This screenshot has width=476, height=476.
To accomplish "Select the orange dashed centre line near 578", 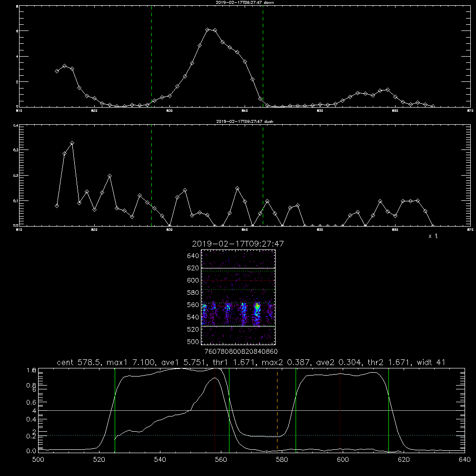I will tap(277, 410).
